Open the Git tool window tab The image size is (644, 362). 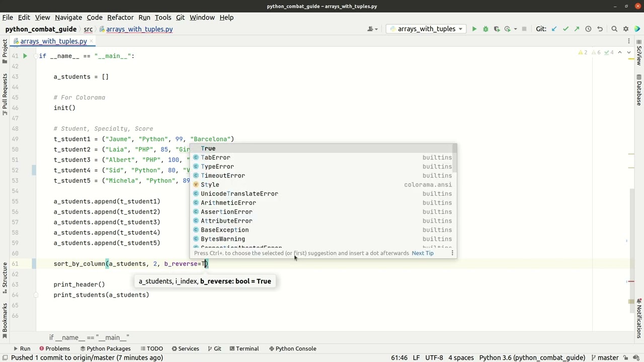(214, 348)
